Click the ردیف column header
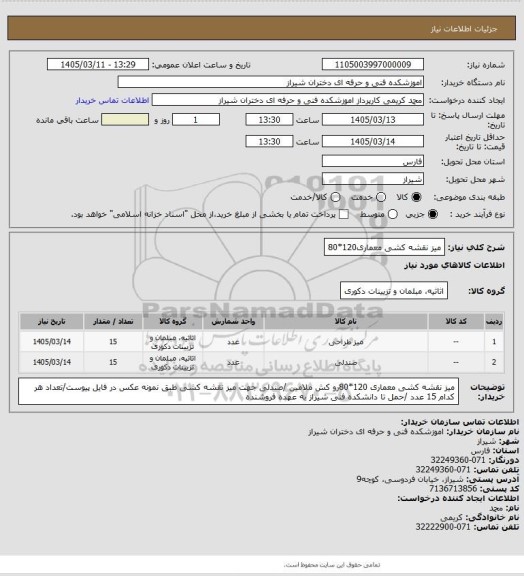 coord(494,321)
